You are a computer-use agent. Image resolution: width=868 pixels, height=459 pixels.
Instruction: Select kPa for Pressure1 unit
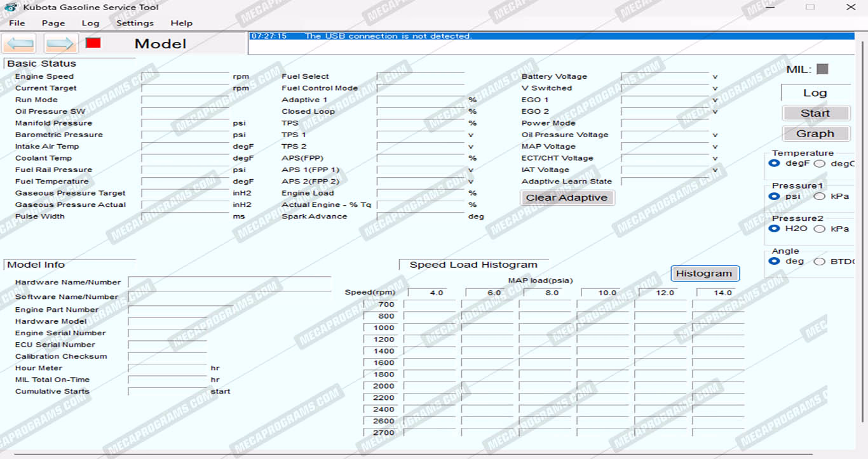pos(820,196)
